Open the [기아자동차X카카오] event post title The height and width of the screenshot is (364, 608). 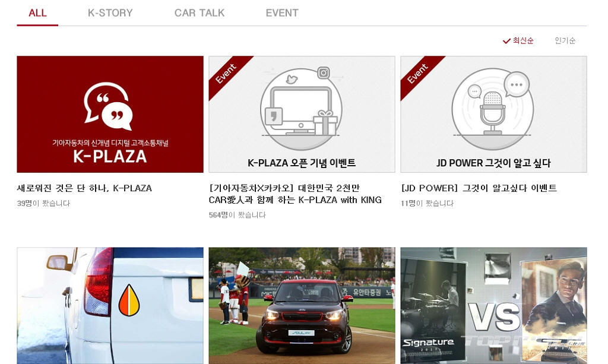[x=295, y=194]
